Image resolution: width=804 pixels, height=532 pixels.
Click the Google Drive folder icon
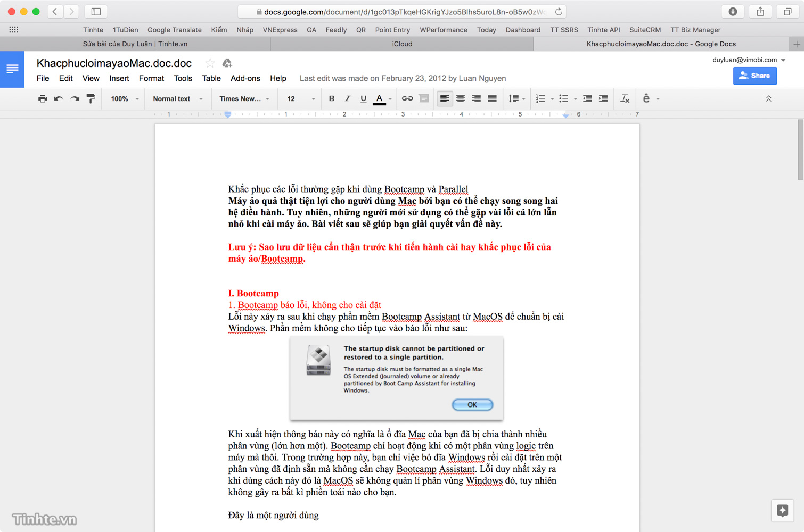coord(227,63)
